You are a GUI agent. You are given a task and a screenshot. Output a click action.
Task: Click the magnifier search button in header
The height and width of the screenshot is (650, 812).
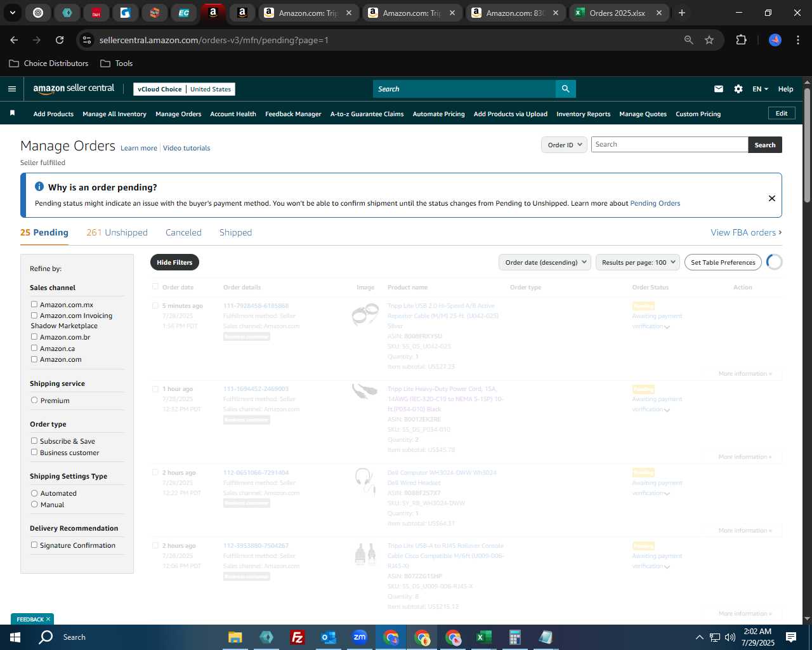565,89
